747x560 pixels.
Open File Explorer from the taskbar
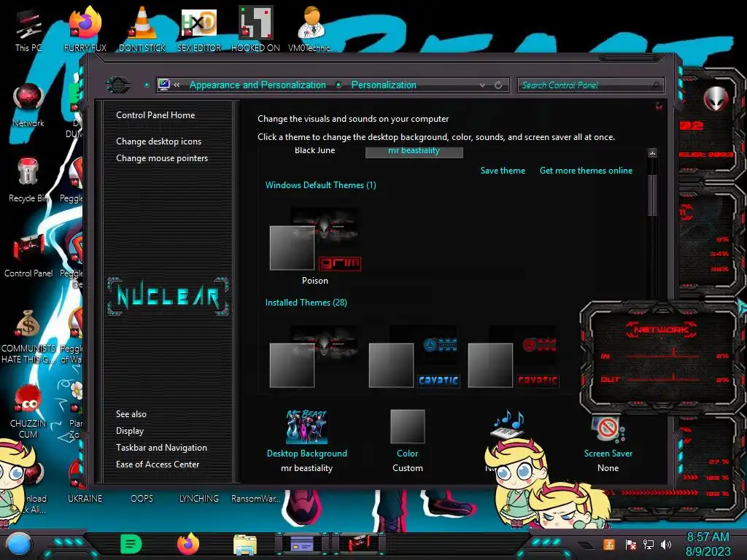245,545
